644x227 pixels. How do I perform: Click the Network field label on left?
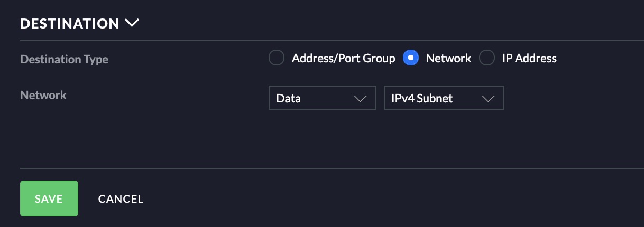coord(43,95)
